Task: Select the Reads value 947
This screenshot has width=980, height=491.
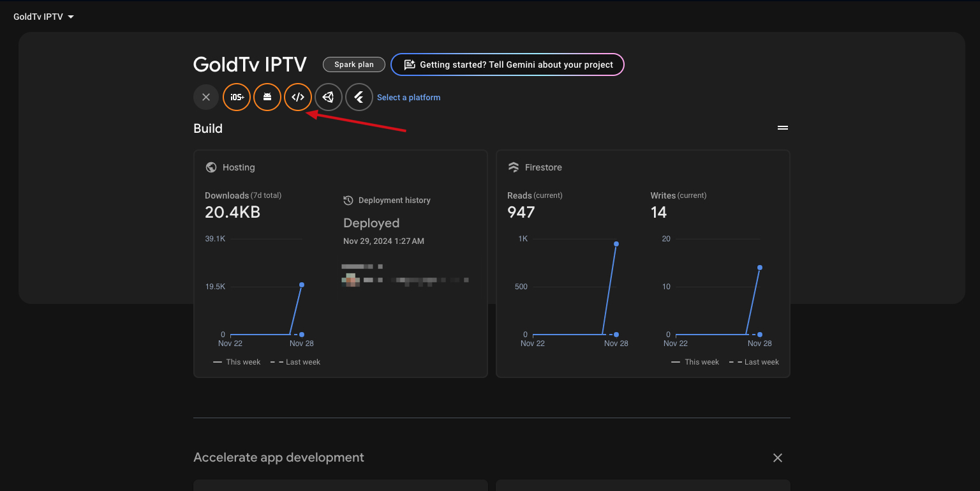Action: click(521, 213)
